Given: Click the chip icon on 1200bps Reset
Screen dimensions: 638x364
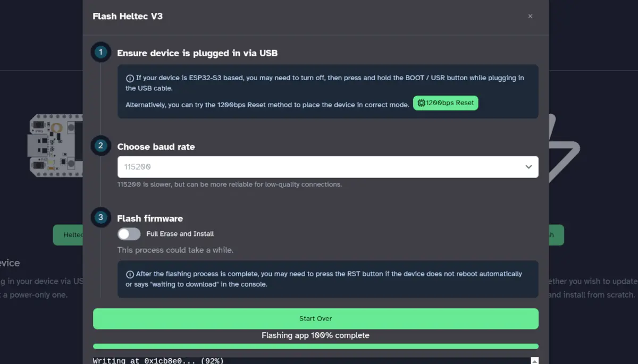Looking at the screenshot, I should tap(421, 103).
